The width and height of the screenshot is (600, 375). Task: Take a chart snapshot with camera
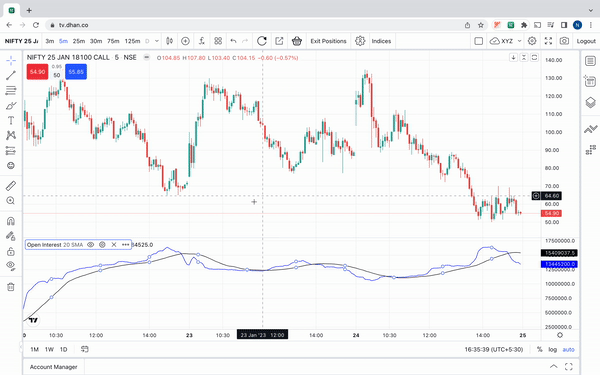pos(564,41)
